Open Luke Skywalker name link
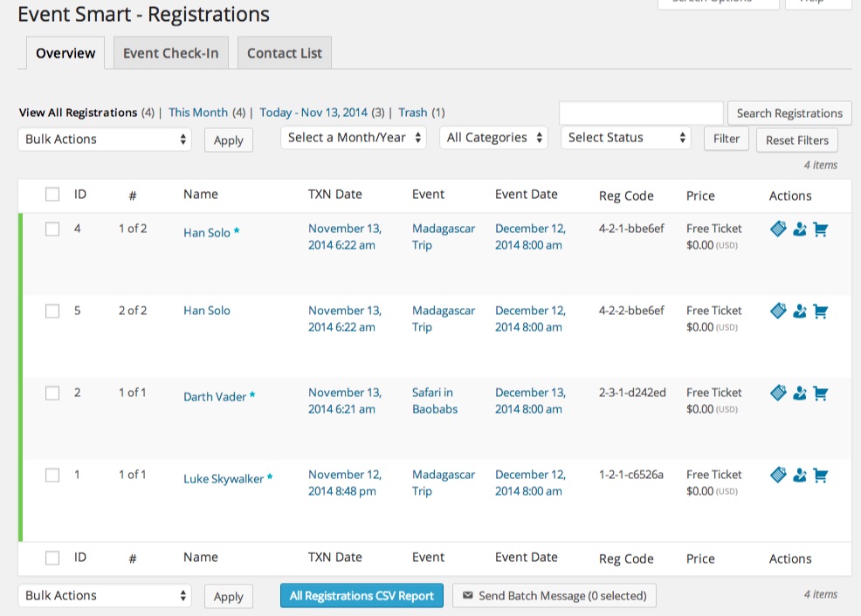The height and width of the screenshot is (616, 861). pyautogui.click(x=224, y=479)
